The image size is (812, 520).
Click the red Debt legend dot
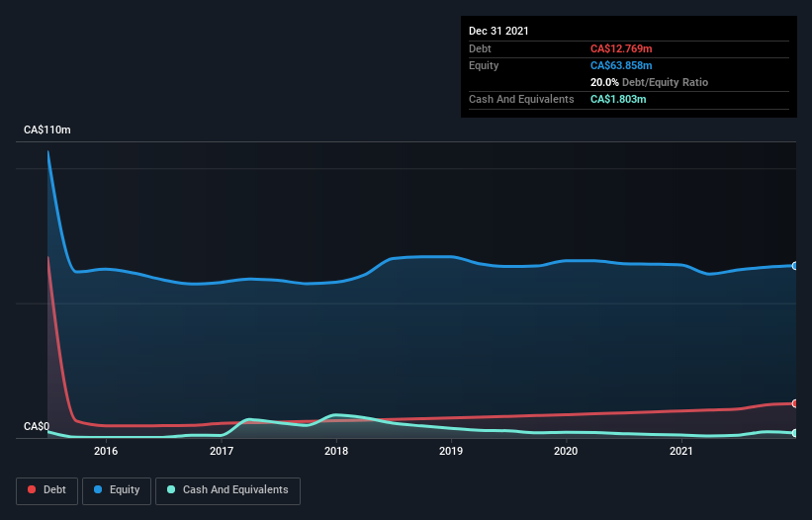click(32, 489)
